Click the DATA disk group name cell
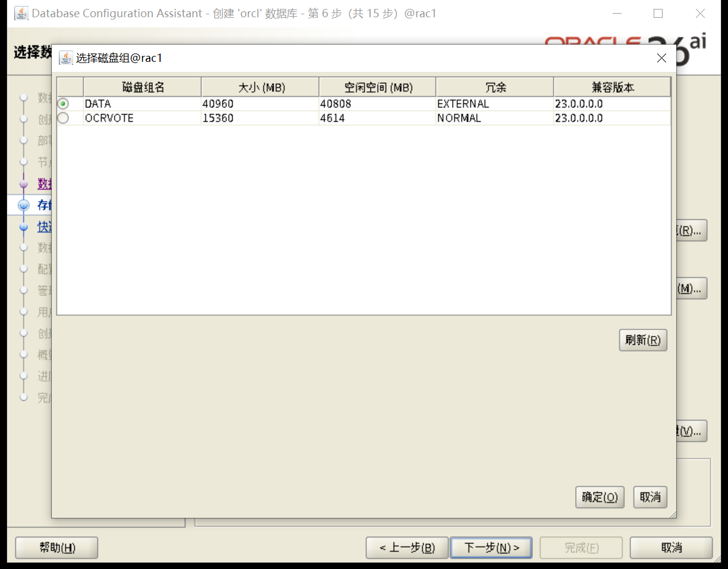 [x=143, y=104]
